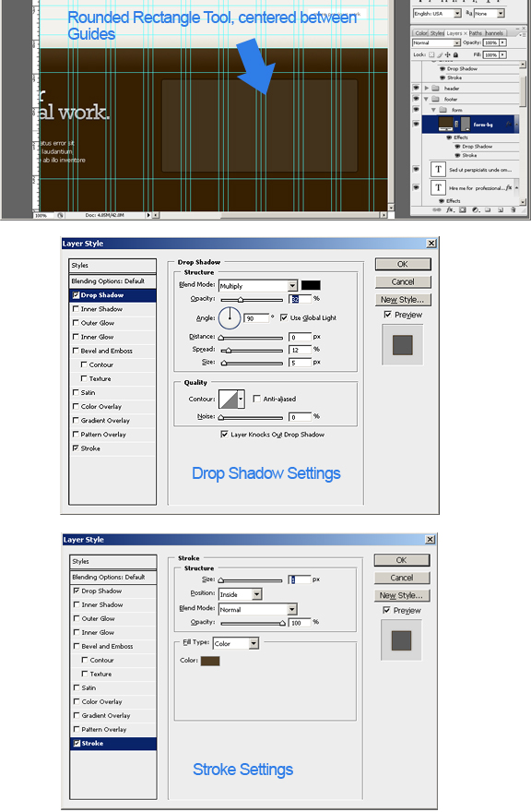This screenshot has height=812, width=531.
Task: Click the header group folder icon
Action: tap(435, 88)
